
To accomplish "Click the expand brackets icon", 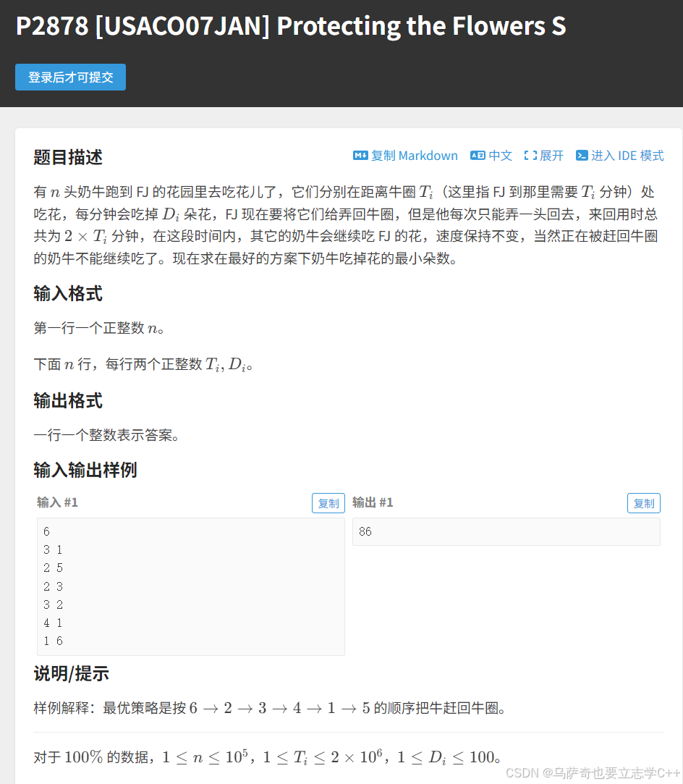I will [530, 156].
